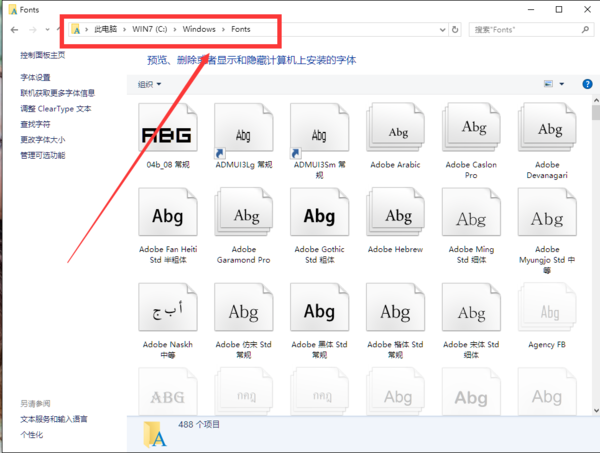Open the ADMUI3Sm font shortcut

(x=320, y=129)
